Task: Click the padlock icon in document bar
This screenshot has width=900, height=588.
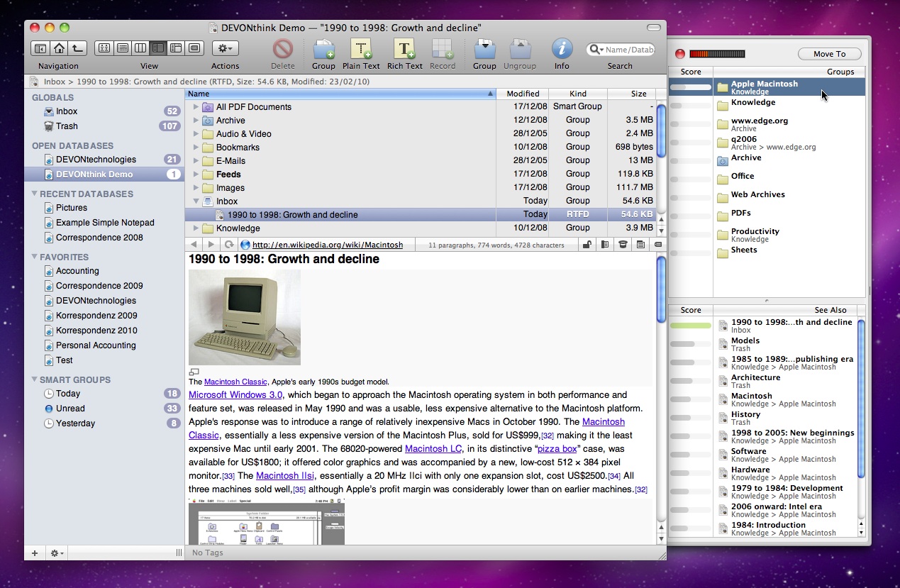Action: [x=587, y=245]
